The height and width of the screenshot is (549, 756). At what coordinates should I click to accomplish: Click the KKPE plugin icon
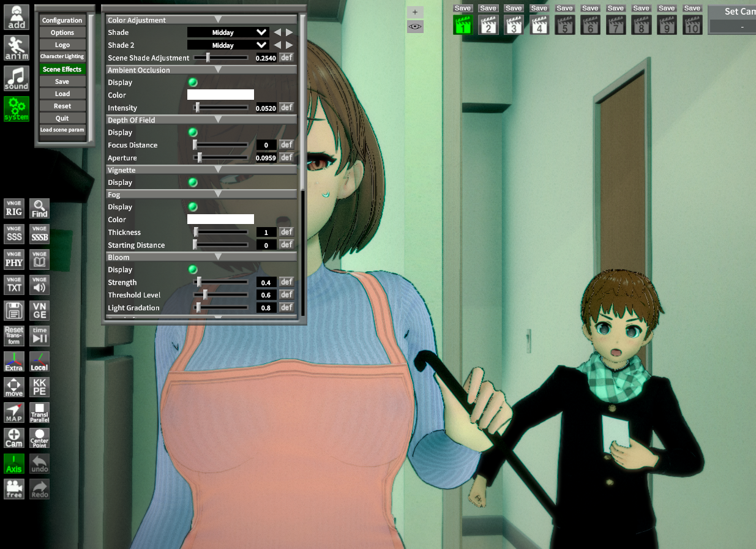(40, 387)
